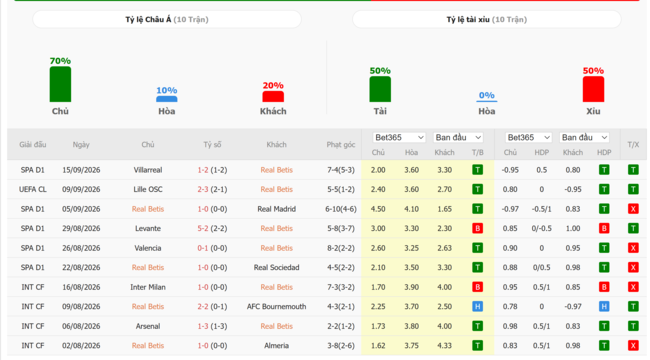Click the date 22/08/2026
650x360 pixels.
tap(81, 268)
